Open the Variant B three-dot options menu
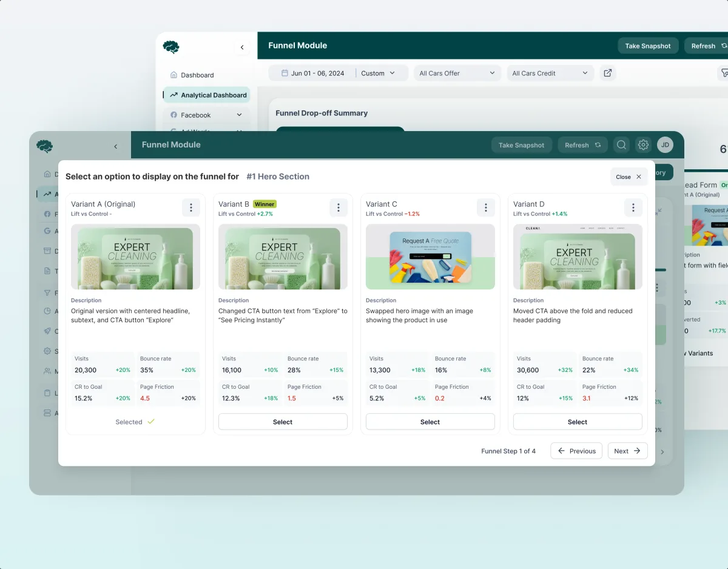Viewport: 728px width, 569px height. point(339,207)
